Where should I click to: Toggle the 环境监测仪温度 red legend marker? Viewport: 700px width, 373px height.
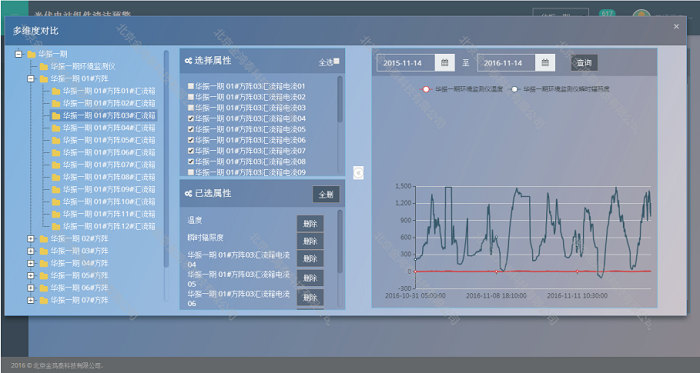tap(426, 89)
